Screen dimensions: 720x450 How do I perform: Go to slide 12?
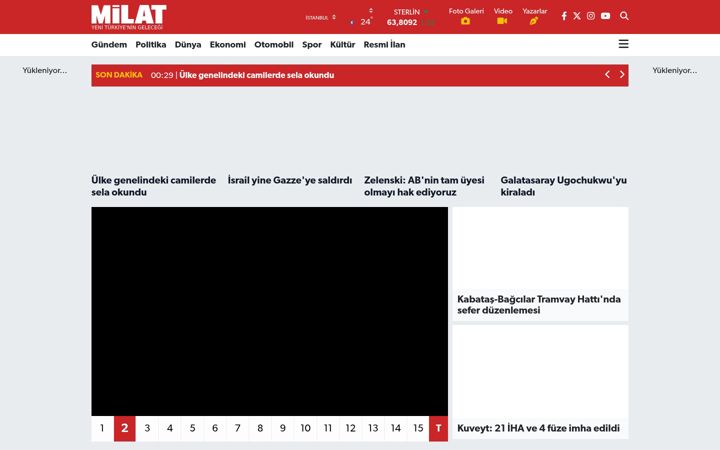click(x=350, y=428)
